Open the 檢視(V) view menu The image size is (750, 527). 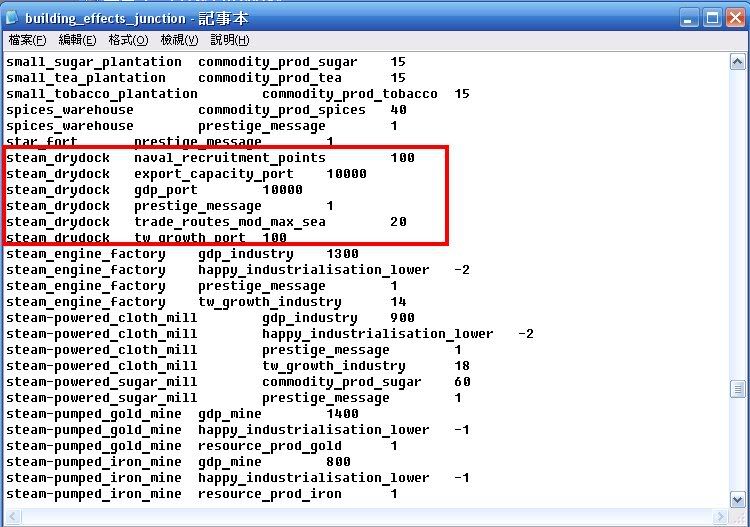[179, 40]
